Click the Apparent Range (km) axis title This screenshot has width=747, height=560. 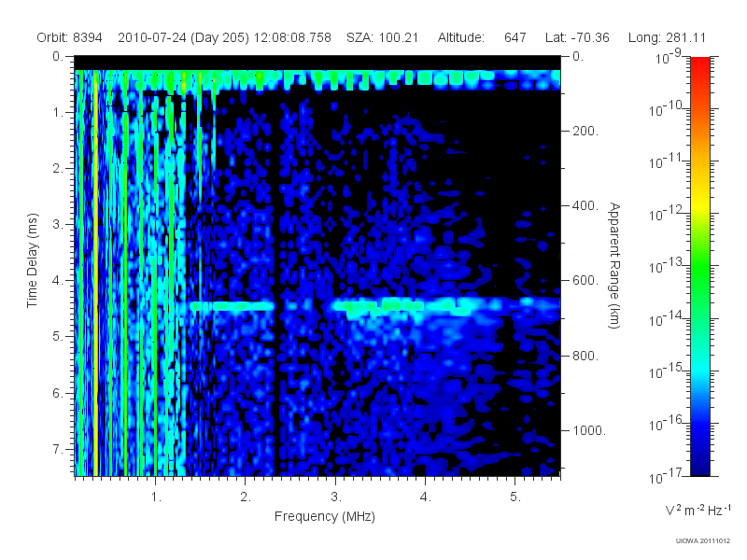[x=614, y=265]
